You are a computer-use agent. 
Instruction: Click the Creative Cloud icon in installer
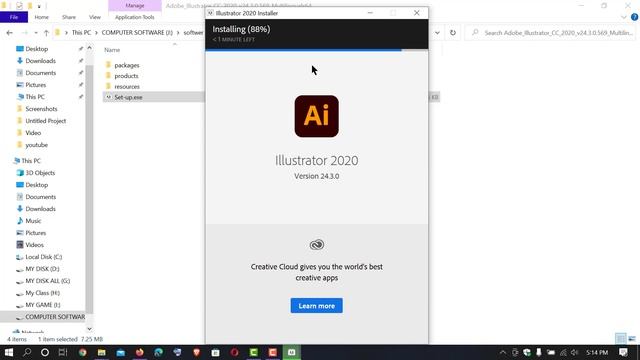316,245
